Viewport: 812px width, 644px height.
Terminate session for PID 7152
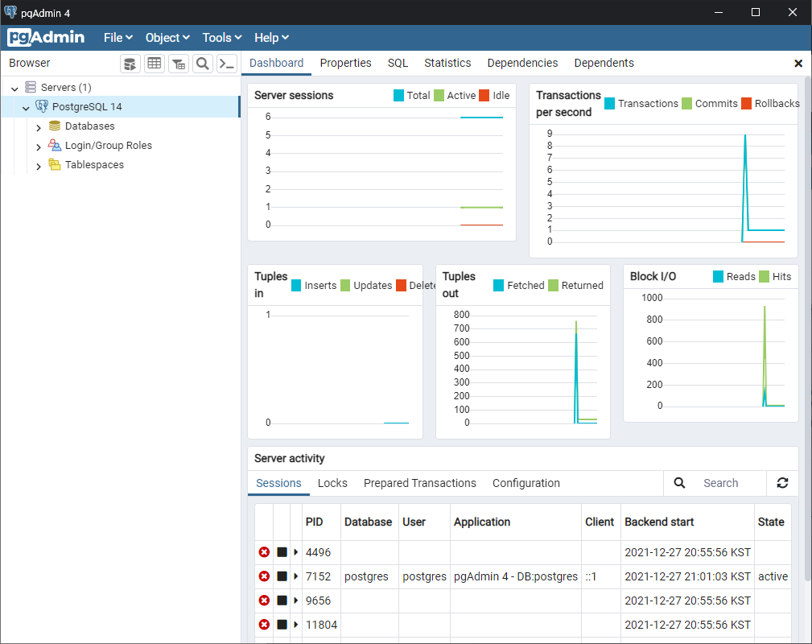coord(264,576)
